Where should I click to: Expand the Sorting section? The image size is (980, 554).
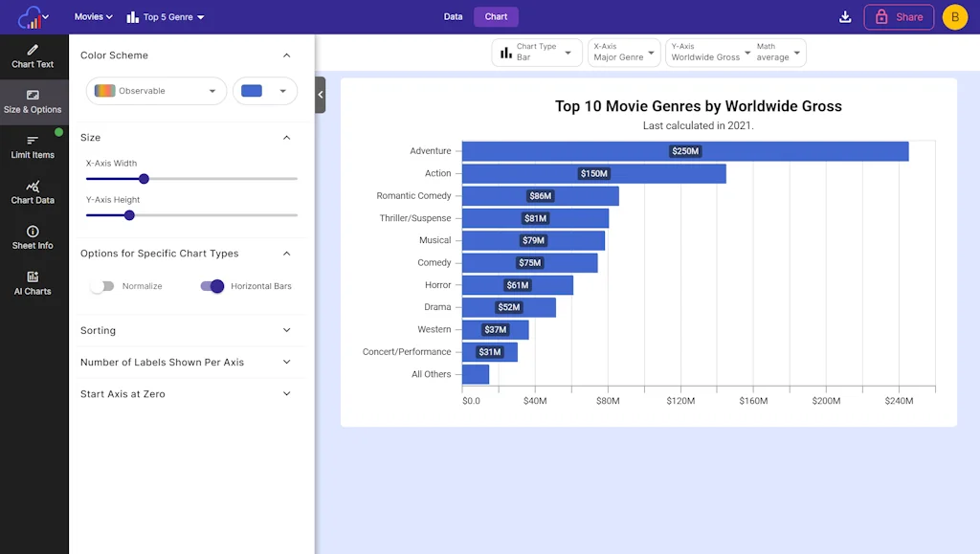[187, 331]
